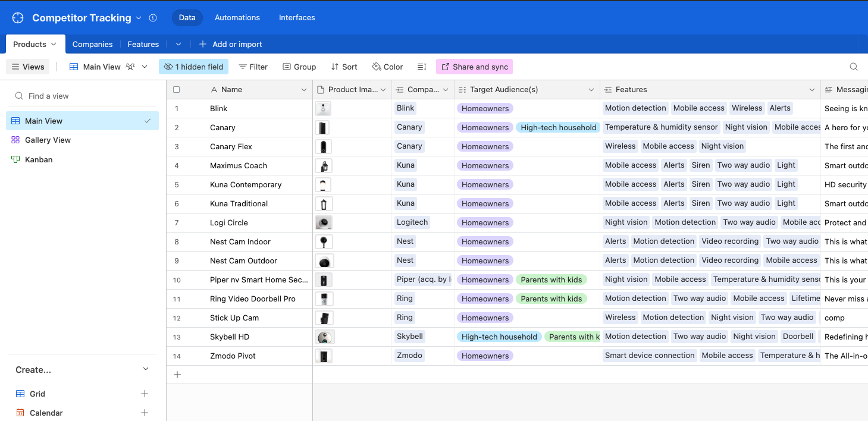
Task: Open the Automations tab
Action: tap(237, 18)
